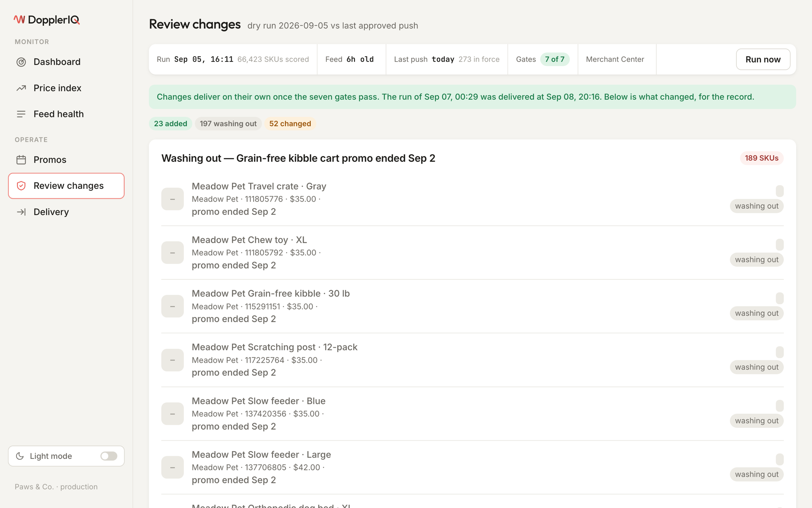Viewport: 812px width, 508px height.
Task: Click title Meadow Pet Travel crate · Gray
Action: click(x=259, y=186)
